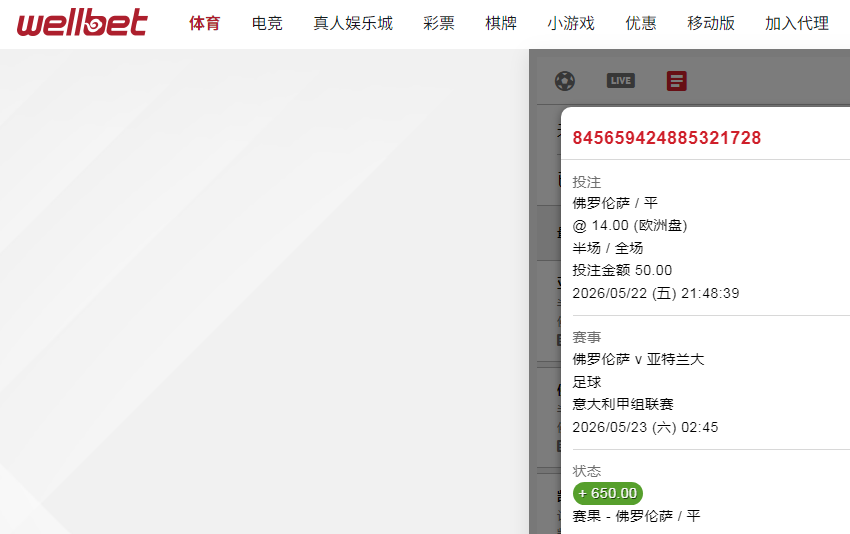850x534 pixels.
Task: Open the 小游戏 mini games menu
Action: 571,23
